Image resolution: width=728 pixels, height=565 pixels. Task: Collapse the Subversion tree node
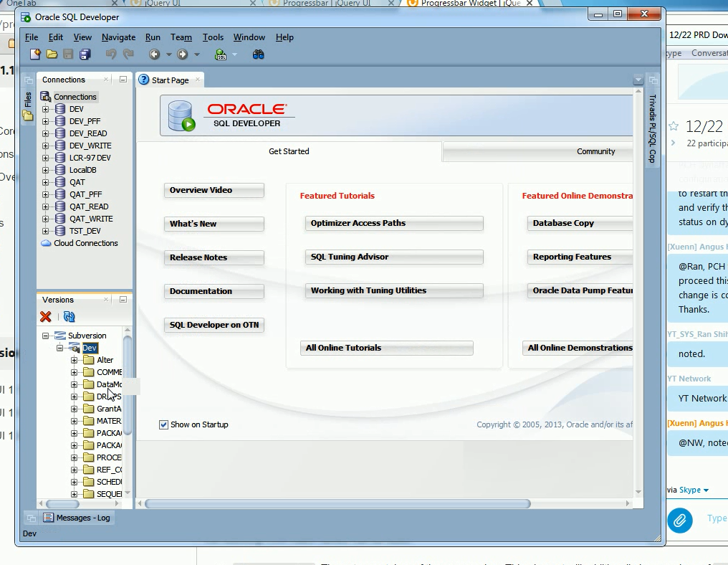46,336
